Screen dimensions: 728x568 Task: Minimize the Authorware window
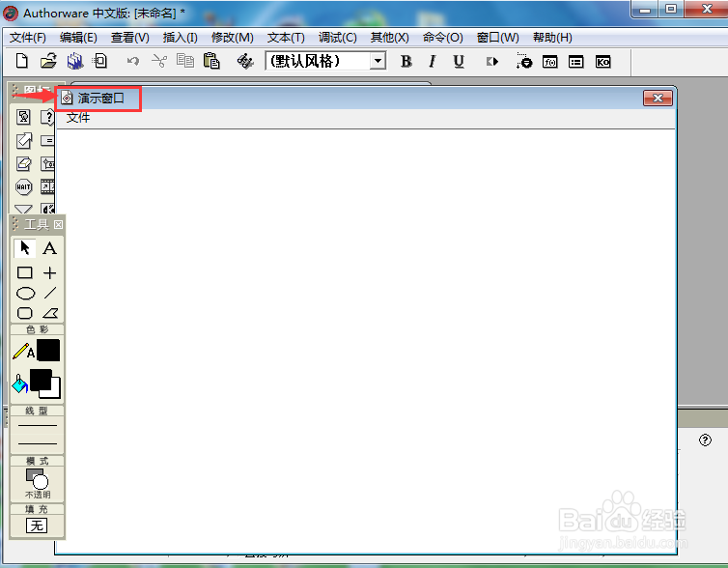click(645, 9)
